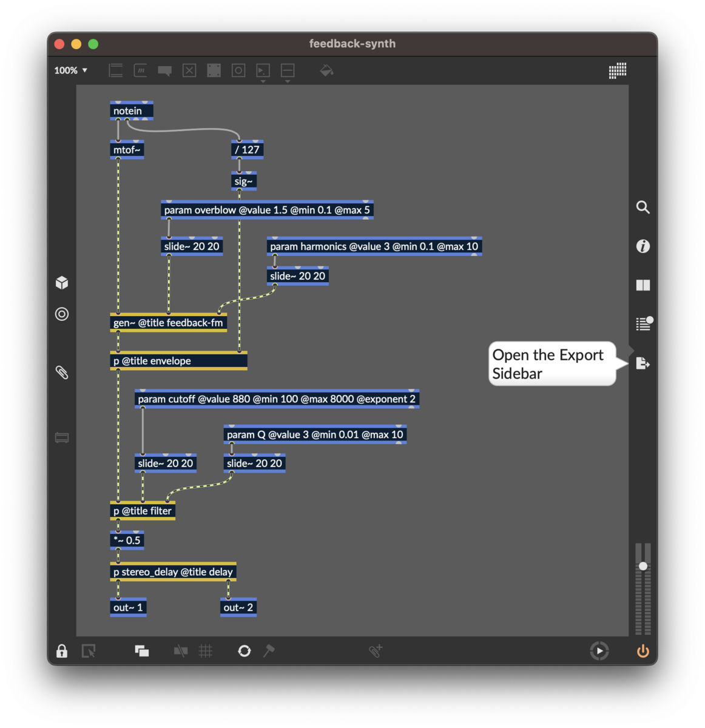The height and width of the screenshot is (728, 705).
Task: Click the gen~ feedback-fm object
Action: click(x=167, y=322)
